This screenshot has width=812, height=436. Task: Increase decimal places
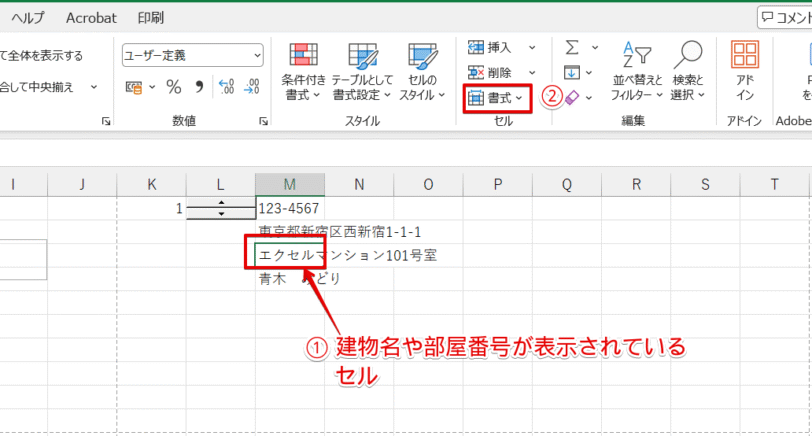(x=226, y=87)
